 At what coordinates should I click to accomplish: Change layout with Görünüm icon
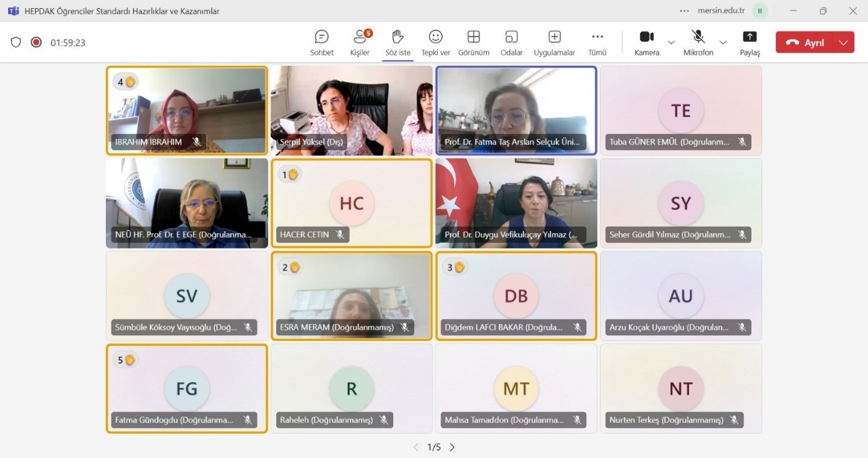pyautogui.click(x=473, y=43)
